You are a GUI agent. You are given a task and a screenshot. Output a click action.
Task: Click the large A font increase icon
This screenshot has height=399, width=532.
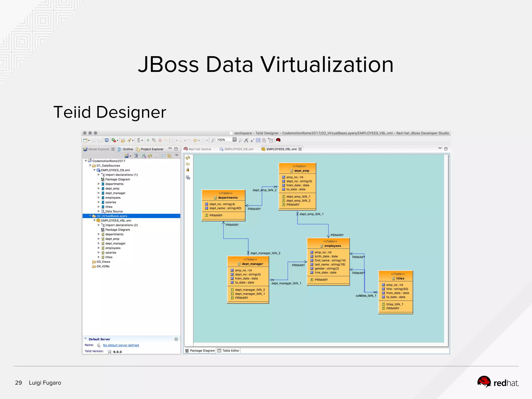(x=246, y=140)
